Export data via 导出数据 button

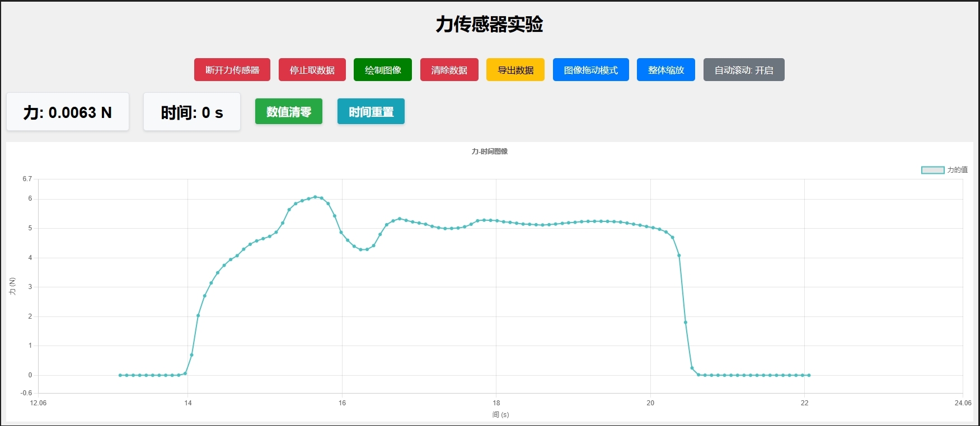tap(515, 70)
